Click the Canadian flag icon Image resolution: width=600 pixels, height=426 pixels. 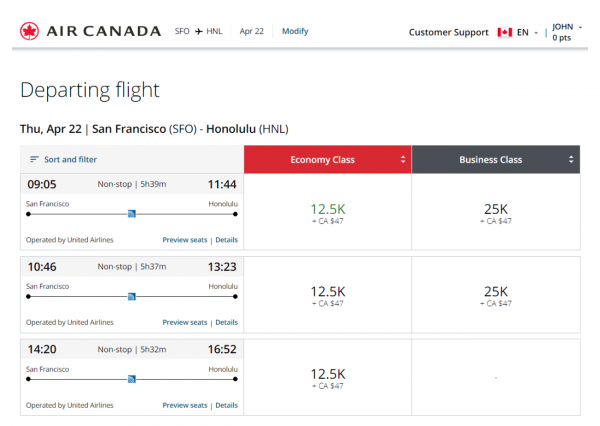point(504,32)
